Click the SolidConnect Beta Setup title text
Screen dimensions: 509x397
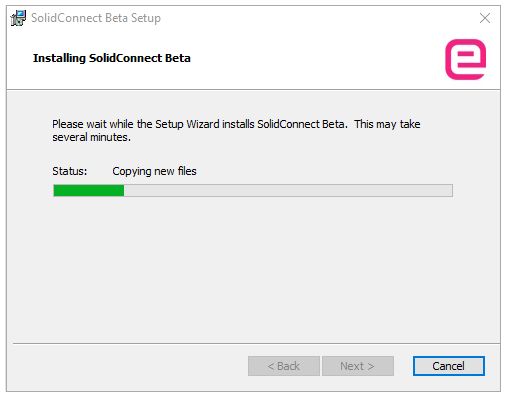96,18
